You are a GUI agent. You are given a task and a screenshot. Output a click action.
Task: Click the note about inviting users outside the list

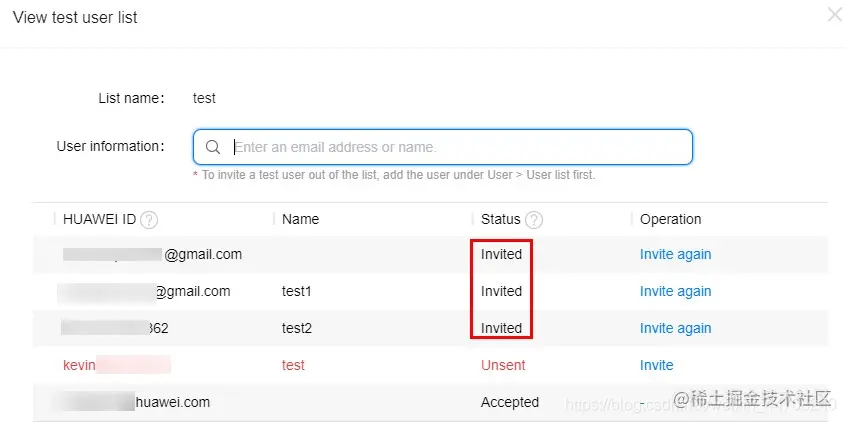pos(394,175)
